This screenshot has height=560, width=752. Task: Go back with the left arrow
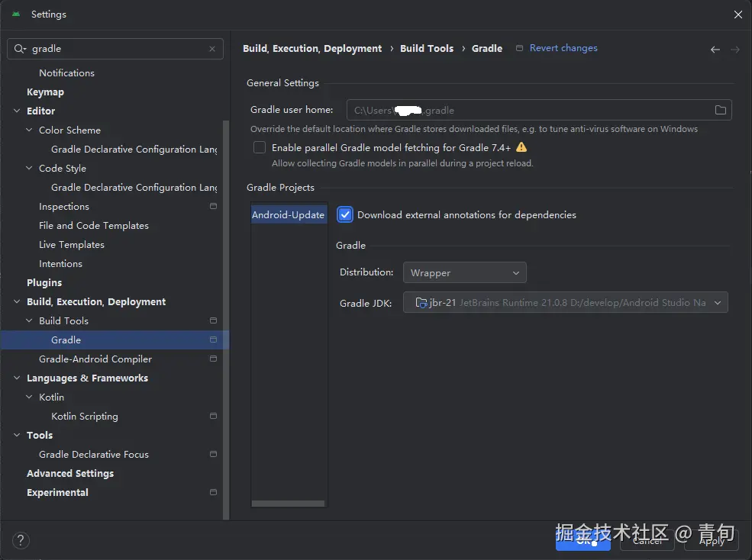tap(715, 50)
